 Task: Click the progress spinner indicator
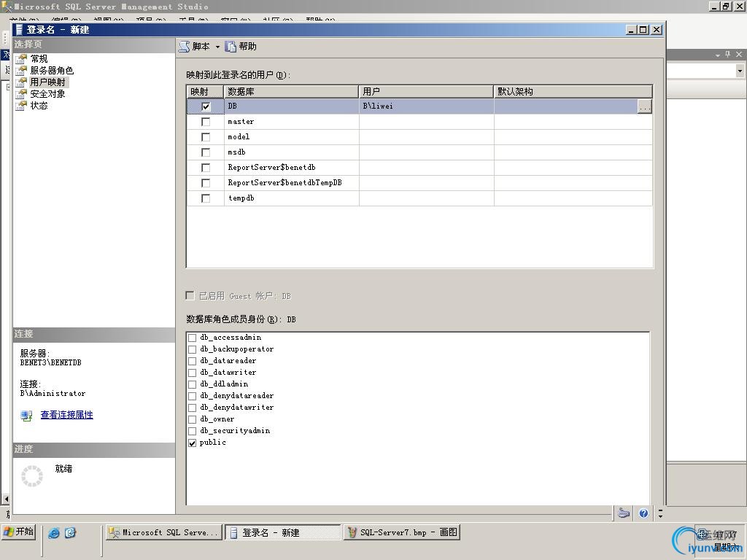[x=32, y=475]
